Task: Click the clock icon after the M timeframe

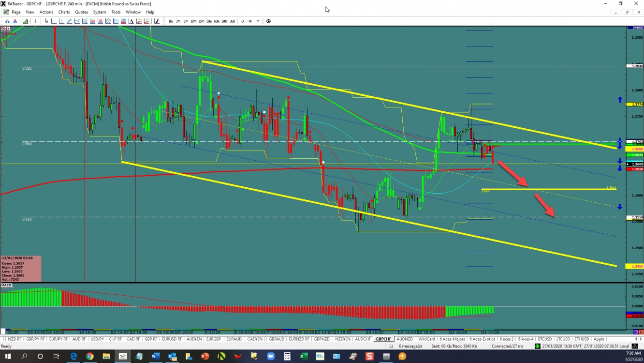Action: pyautogui.click(x=268, y=21)
